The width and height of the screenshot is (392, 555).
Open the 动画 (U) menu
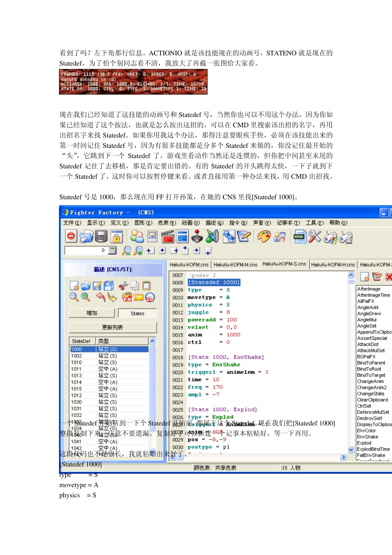(191, 223)
